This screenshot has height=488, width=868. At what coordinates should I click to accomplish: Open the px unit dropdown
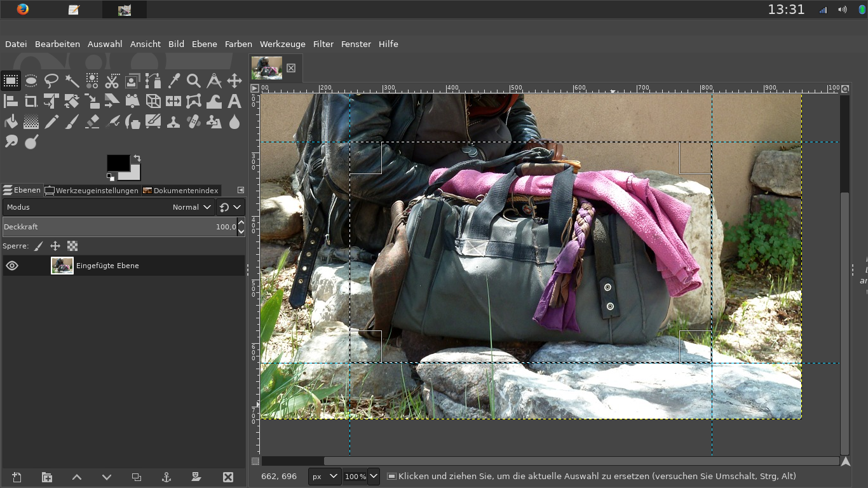[325, 477]
